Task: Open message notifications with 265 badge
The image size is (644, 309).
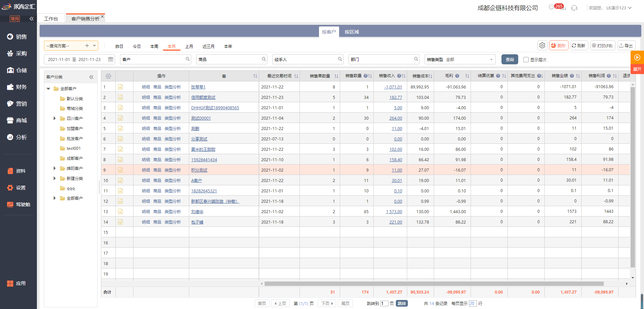Action: coord(557,7)
